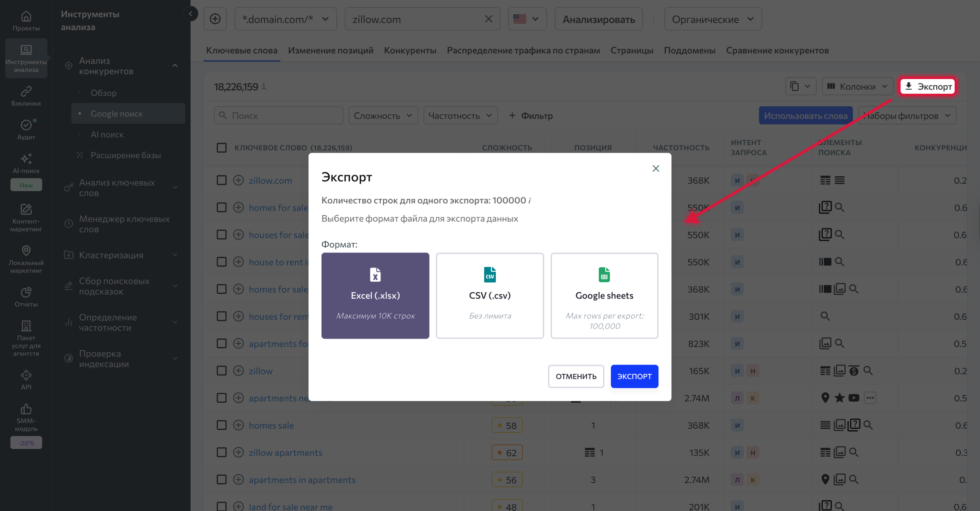This screenshot has height=511, width=980.
Task: Expand the Колонки dropdown
Action: (x=857, y=86)
